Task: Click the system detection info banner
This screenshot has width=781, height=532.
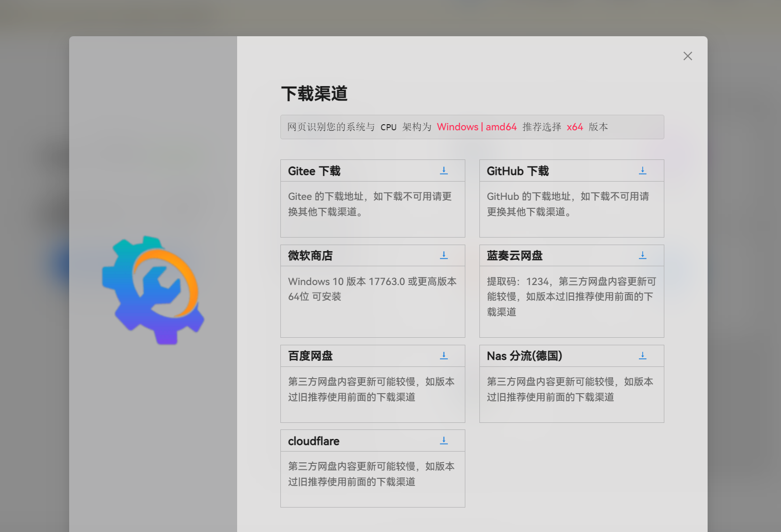Action: point(472,127)
